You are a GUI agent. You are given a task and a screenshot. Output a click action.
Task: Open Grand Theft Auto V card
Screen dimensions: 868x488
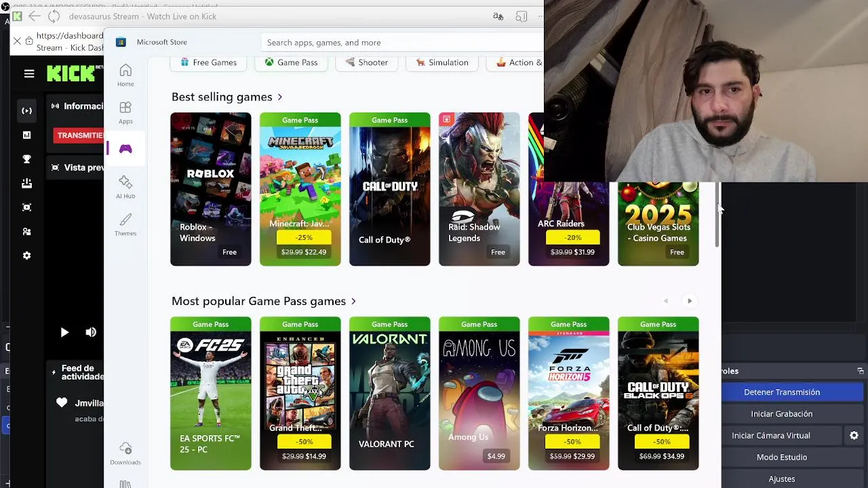300,393
